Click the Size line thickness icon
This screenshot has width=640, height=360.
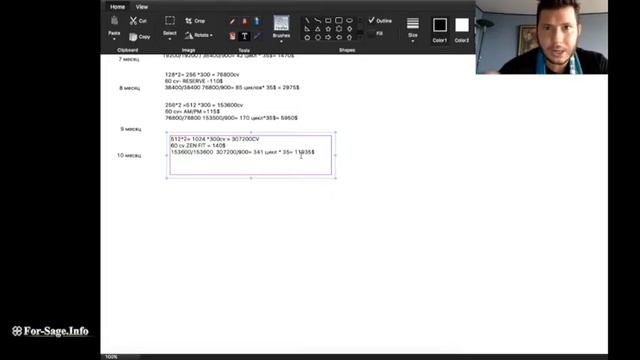tap(413, 23)
